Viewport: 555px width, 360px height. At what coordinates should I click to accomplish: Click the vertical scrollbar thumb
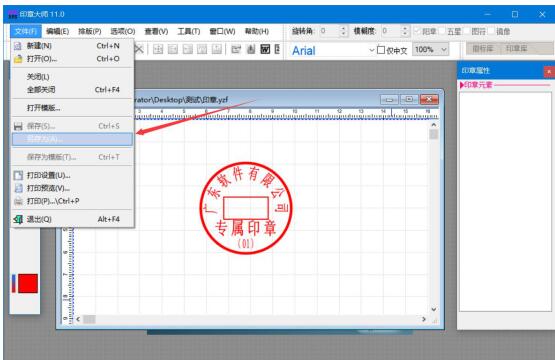434,134
